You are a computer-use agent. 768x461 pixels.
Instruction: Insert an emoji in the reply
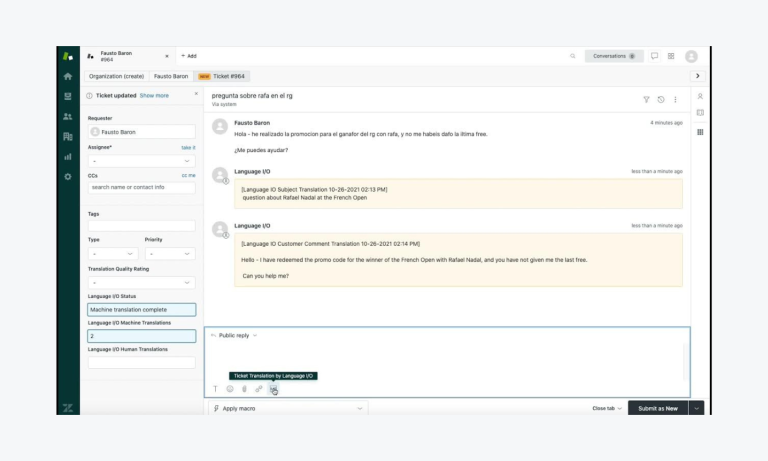tap(230, 389)
